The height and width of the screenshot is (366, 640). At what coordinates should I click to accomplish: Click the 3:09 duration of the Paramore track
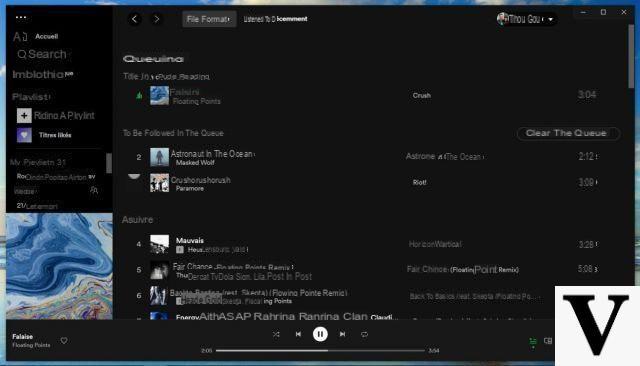click(587, 182)
